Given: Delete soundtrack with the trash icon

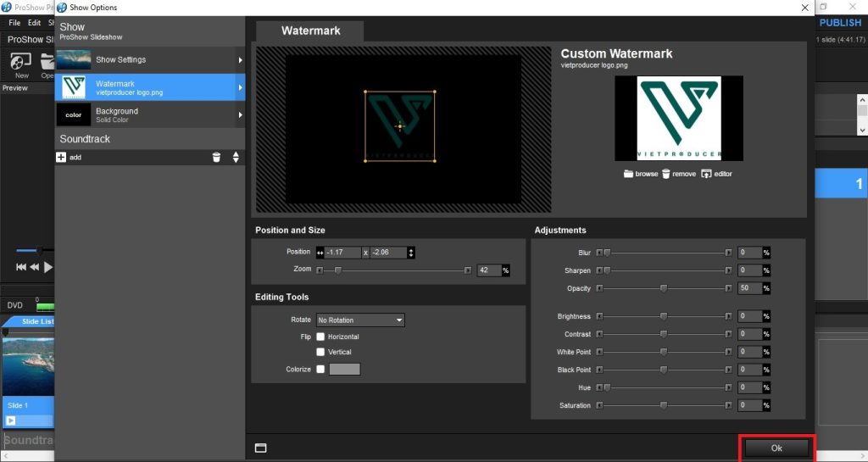Looking at the screenshot, I should [216, 157].
